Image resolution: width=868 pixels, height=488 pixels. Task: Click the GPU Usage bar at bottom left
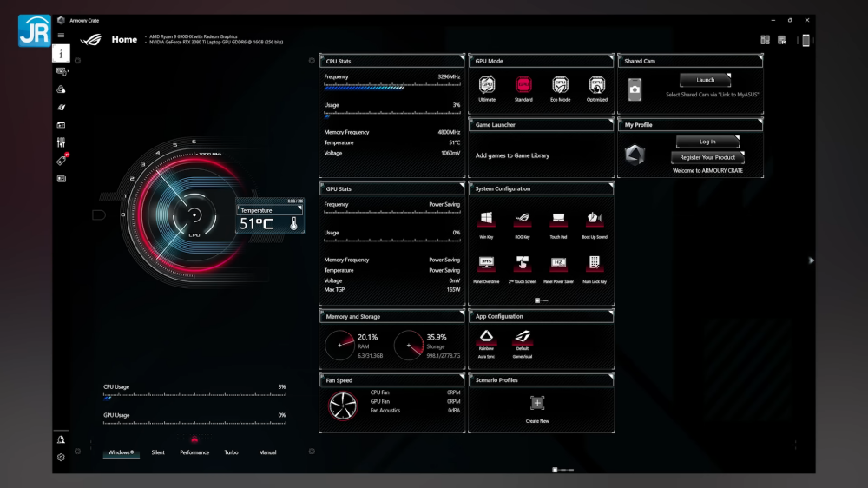coord(194,423)
